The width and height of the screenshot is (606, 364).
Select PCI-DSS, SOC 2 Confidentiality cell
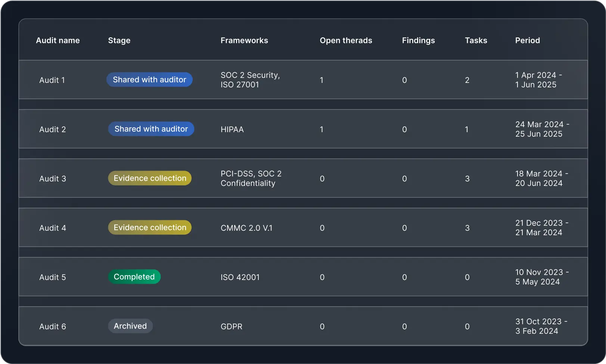coord(251,178)
